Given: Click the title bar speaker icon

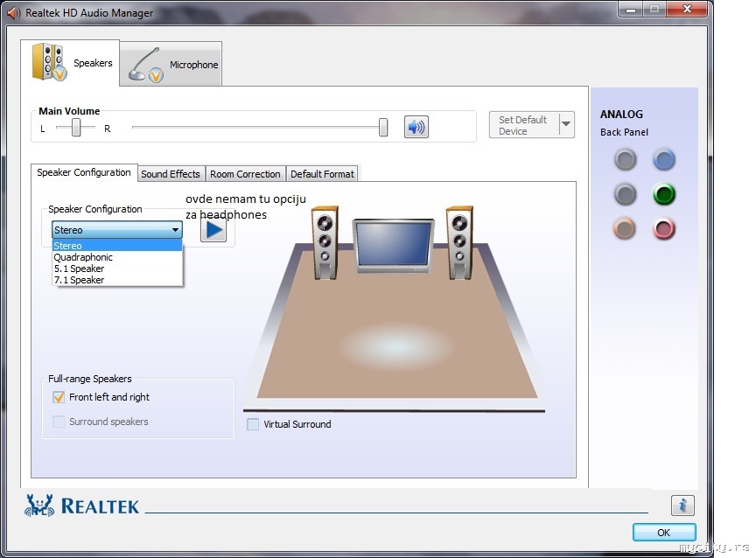Looking at the screenshot, I should pos(13,13).
